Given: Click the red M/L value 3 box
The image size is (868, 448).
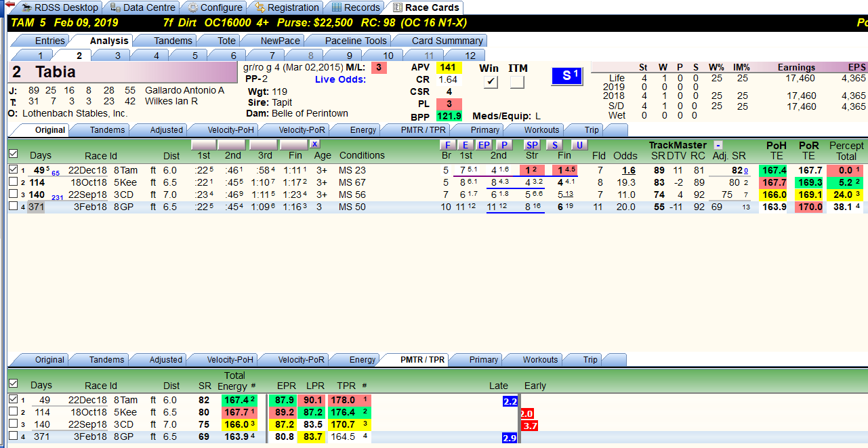Looking at the screenshot, I should [x=379, y=68].
